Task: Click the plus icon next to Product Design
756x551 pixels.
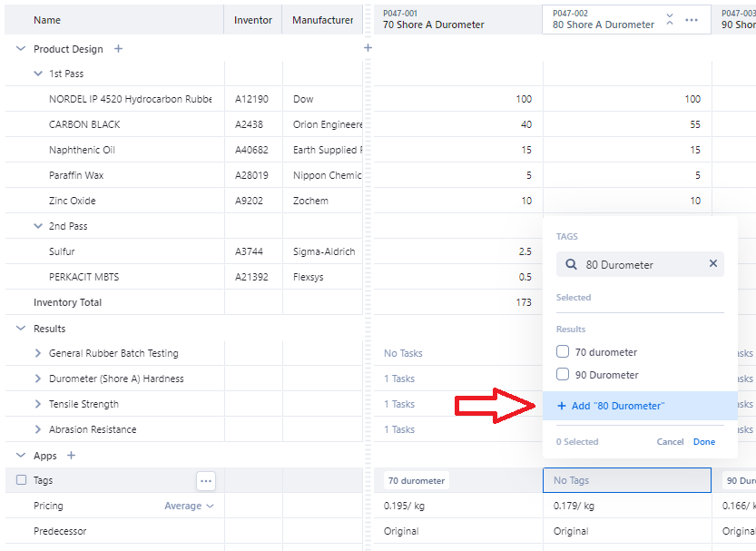Action: (118, 49)
